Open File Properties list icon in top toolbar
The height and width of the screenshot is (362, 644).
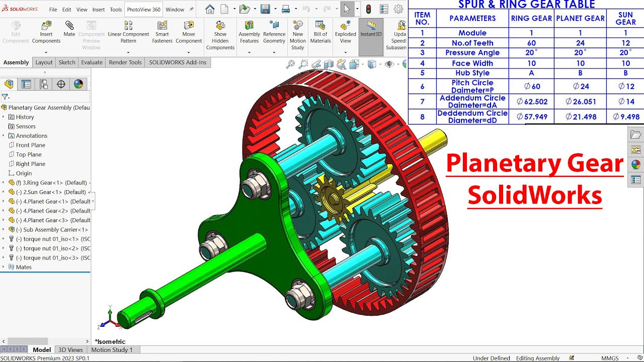pos(384,9)
